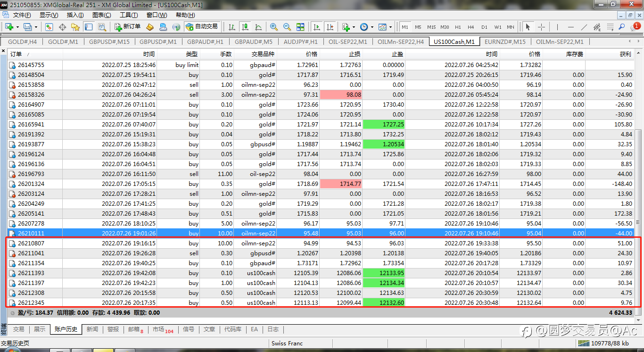Switch to EURNZD#,M15 chart tab

[505, 42]
